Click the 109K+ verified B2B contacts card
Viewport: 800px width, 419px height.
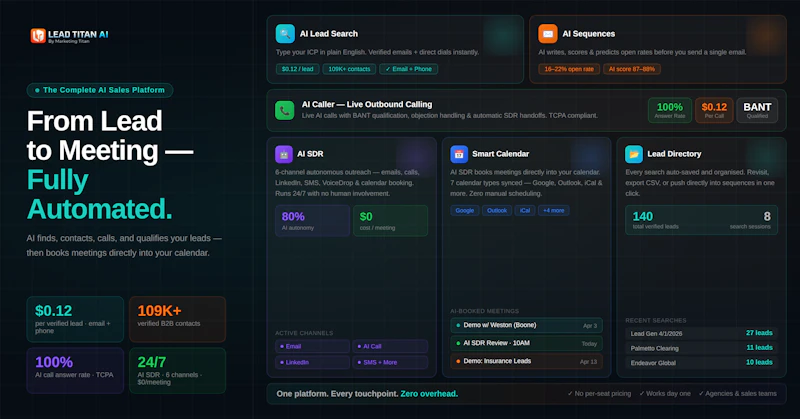click(178, 319)
